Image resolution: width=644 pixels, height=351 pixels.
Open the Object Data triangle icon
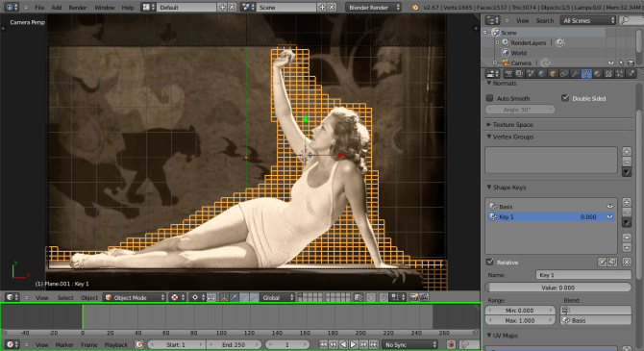point(586,74)
